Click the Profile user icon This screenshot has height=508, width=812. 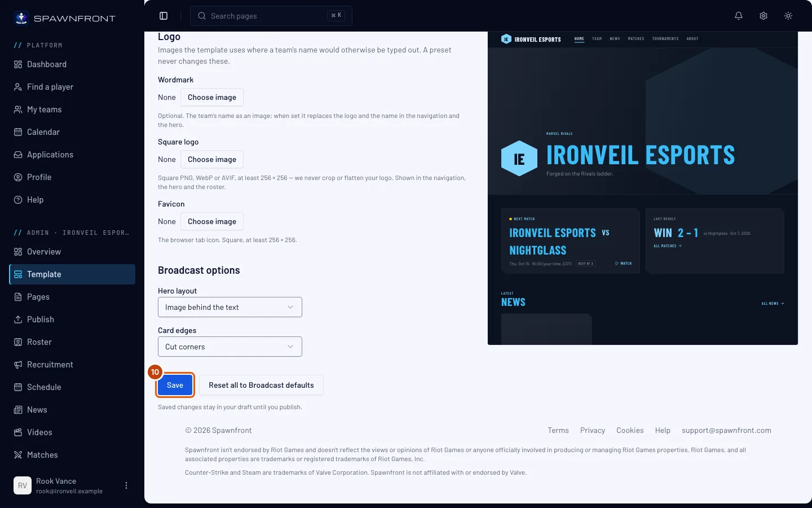tap(18, 177)
